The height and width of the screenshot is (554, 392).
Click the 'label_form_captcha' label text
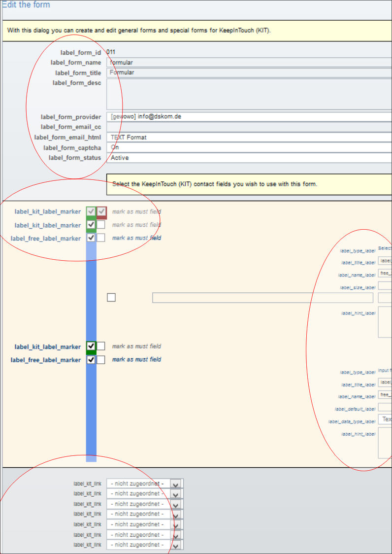pos(72,148)
